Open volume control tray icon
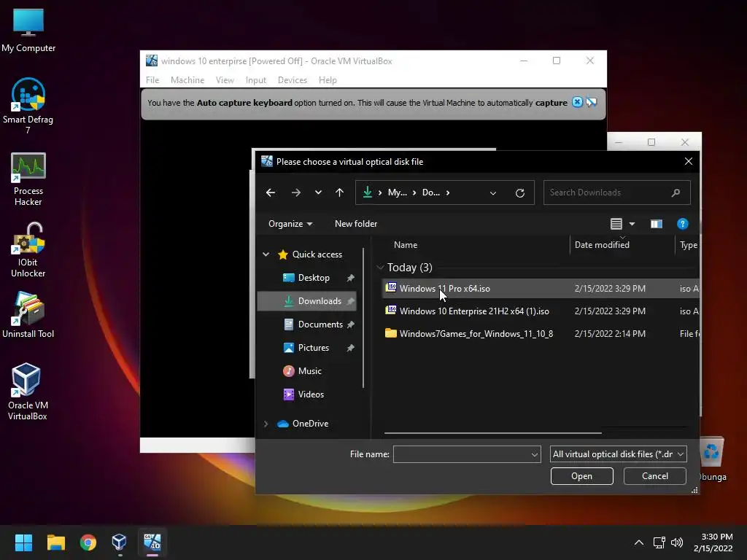Screen dimensions: 747x560 676,542
